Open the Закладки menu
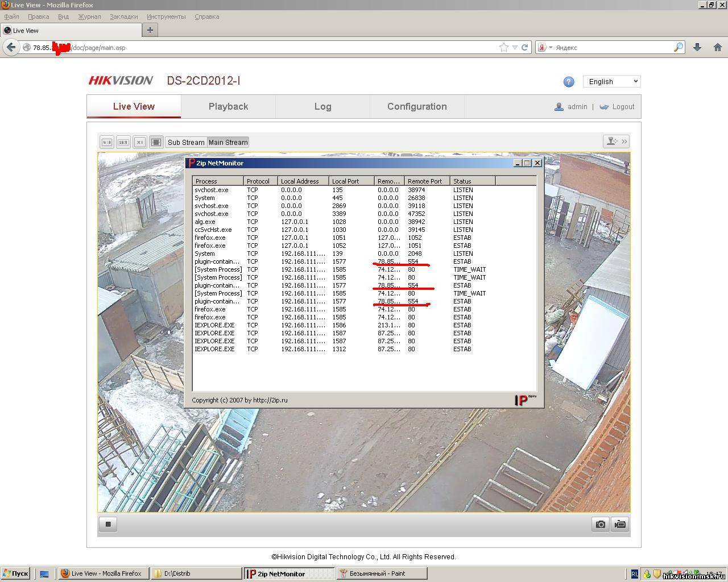The height and width of the screenshot is (582, 728). [x=123, y=16]
